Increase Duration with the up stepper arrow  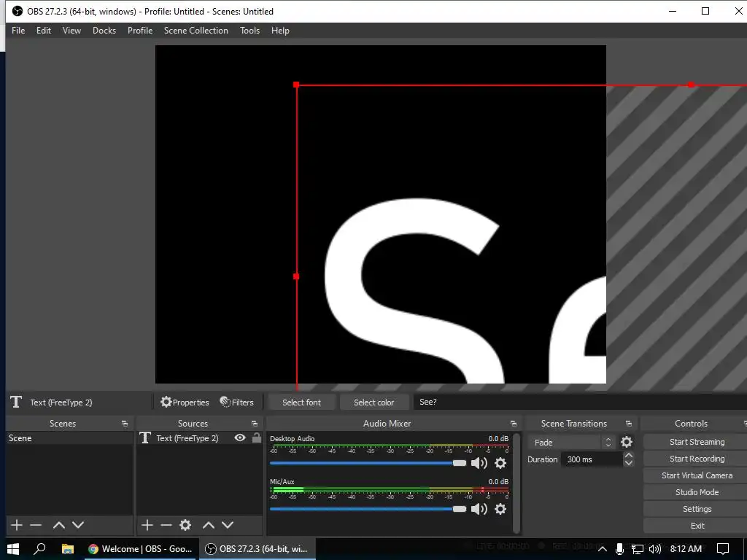click(629, 455)
